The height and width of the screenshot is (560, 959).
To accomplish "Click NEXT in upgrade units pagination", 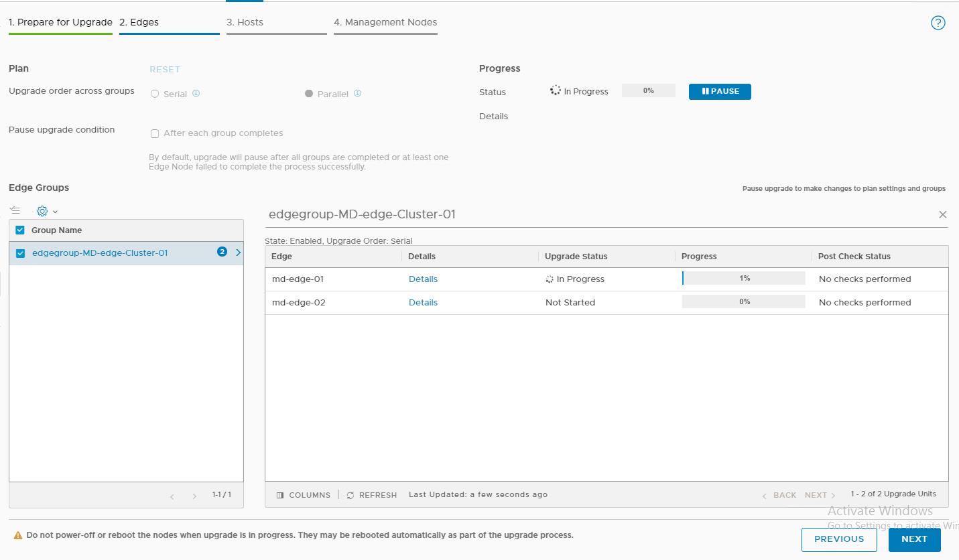I will (x=820, y=495).
